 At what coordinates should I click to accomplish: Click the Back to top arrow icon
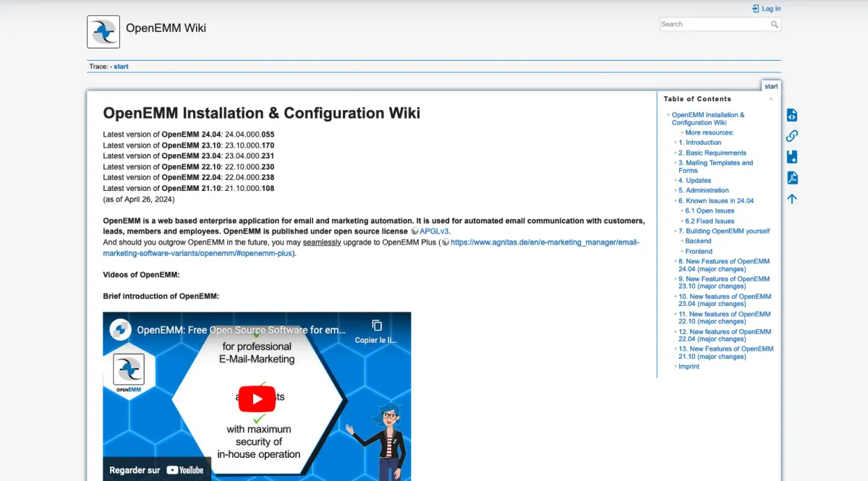tap(792, 199)
